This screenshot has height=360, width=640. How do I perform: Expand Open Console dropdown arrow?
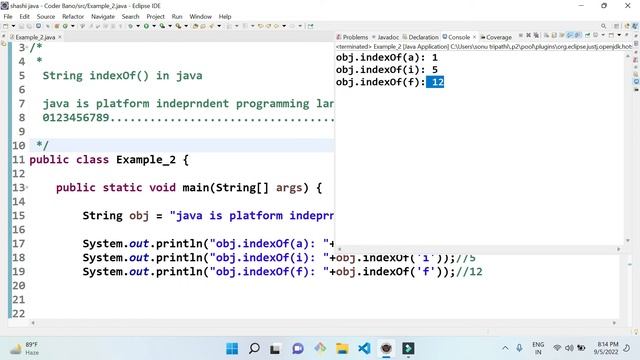[x=619, y=35]
